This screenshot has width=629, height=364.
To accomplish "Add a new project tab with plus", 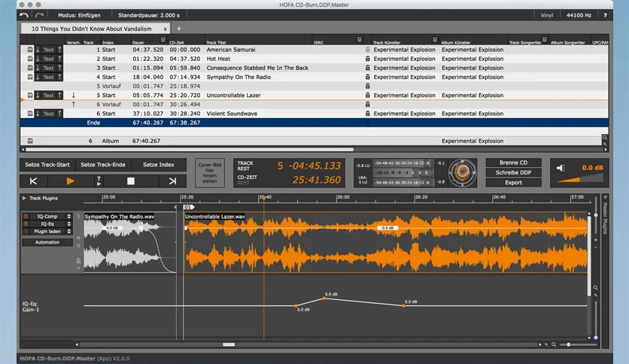I will coord(179,29).
